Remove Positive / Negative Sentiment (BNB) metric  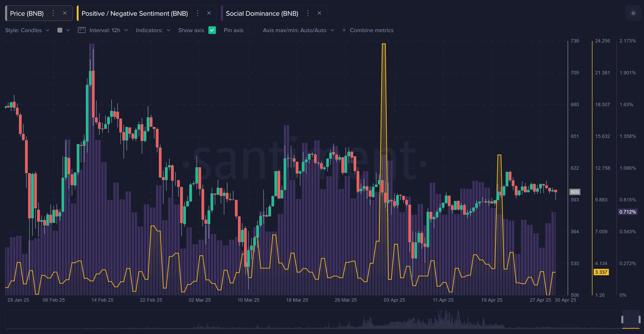coord(209,13)
